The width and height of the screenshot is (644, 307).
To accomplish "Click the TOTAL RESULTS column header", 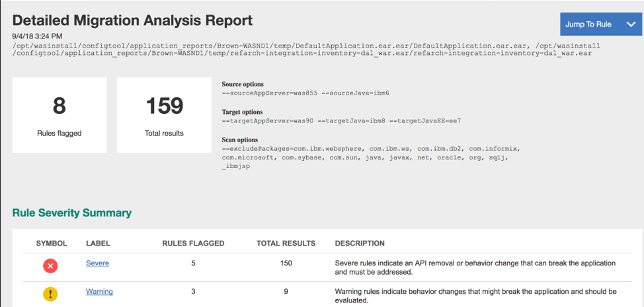I will pyautogui.click(x=286, y=243).
